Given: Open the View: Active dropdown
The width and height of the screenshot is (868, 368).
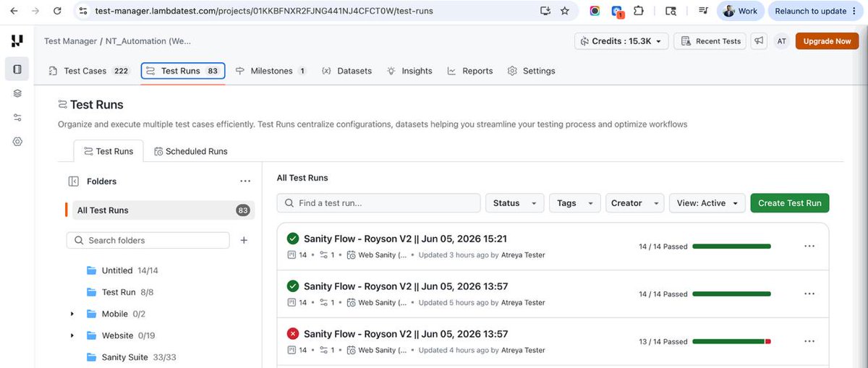Looking at the screenshot, I should click(707, 203).
